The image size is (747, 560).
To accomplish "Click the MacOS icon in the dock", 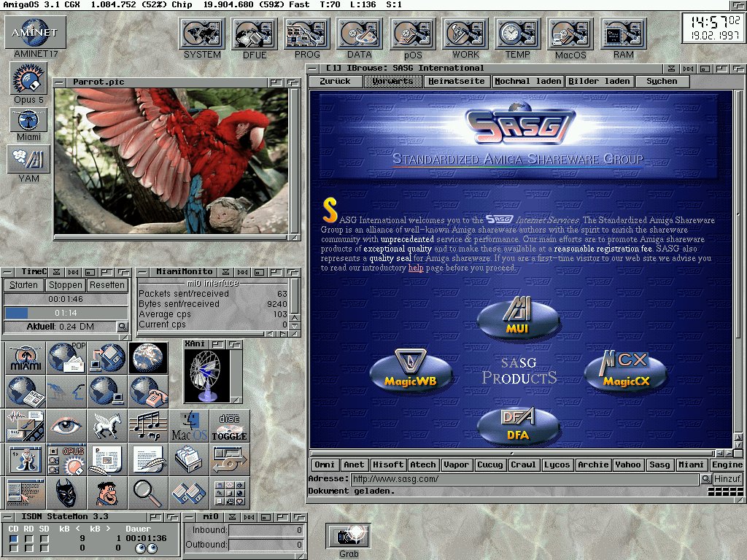I will pyautogui.click(x=570, y=34).
